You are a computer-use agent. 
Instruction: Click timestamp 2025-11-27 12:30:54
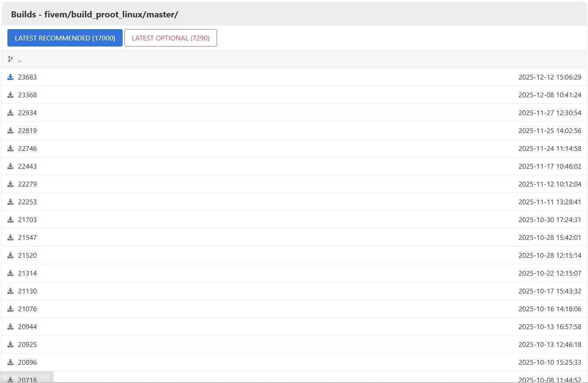tap(550, 113)
